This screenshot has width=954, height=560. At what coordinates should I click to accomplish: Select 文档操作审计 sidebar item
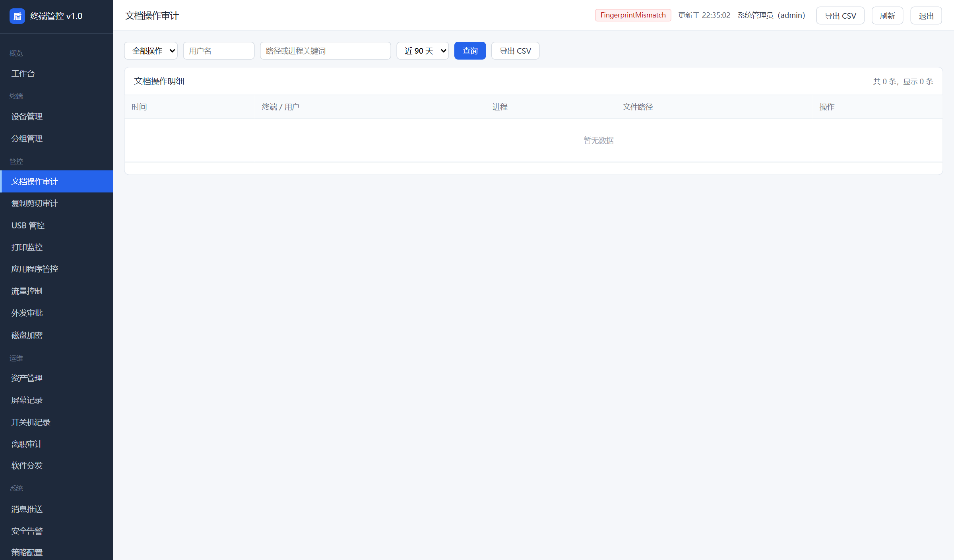coord(56,182)
